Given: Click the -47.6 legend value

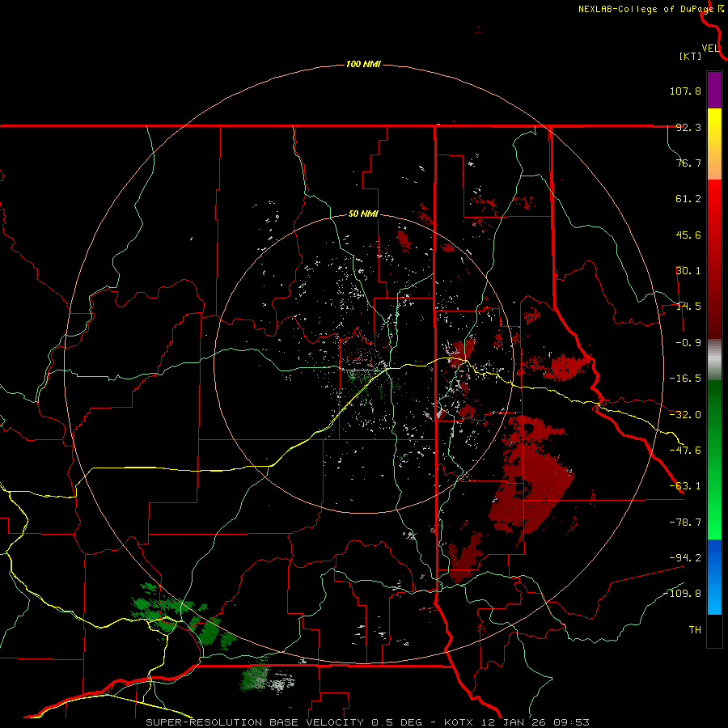Looking at the screenshot, I should click(685, 451).
